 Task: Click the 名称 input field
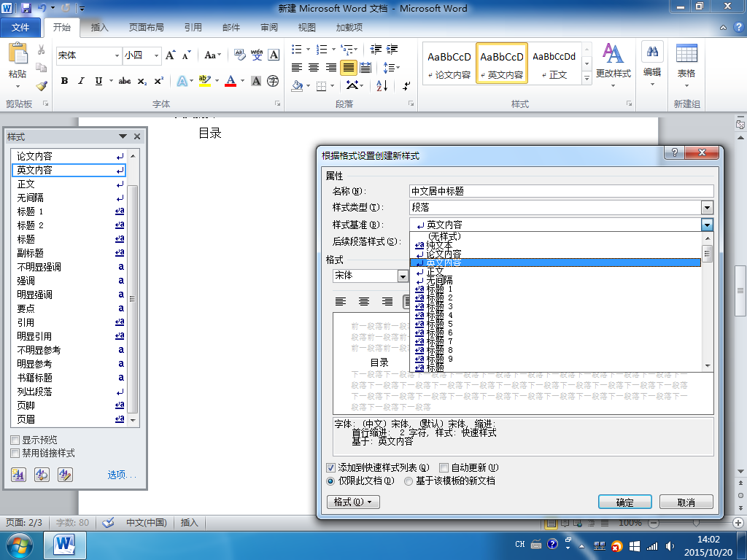[561, 191]
